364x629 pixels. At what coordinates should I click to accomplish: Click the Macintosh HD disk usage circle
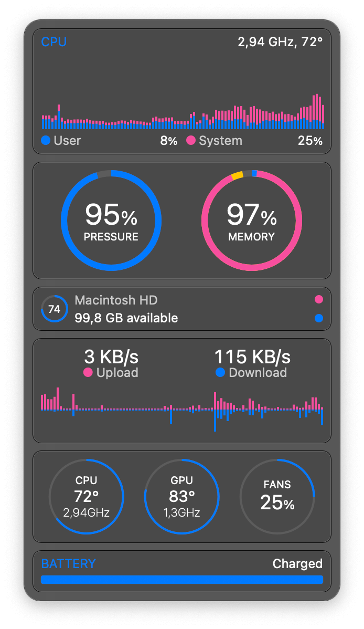54,309
